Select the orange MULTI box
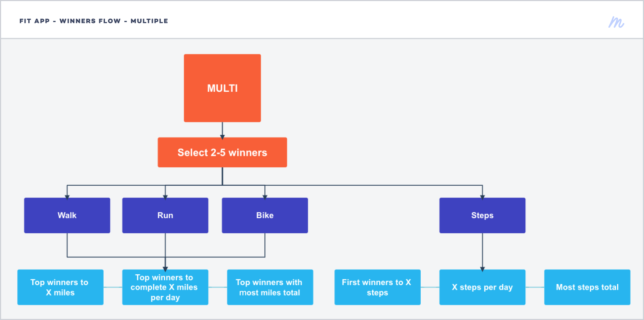Image resolution: width=644 pixels, height=320 pixels. coord(222,88)
